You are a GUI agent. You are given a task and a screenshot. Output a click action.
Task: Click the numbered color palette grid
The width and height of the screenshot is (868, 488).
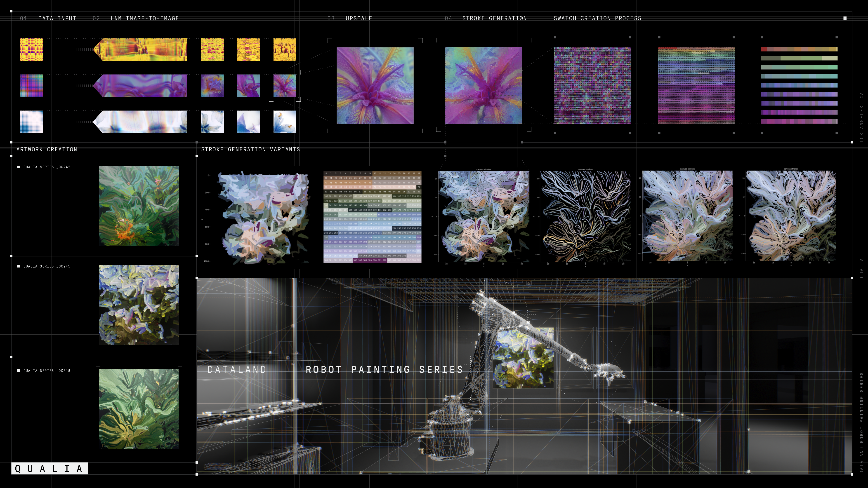coord(372,217)
